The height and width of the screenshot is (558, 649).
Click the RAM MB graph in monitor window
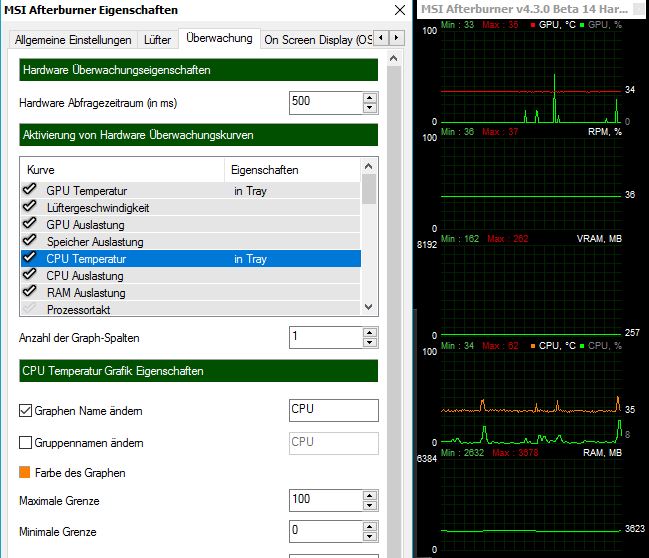[532, 504]
